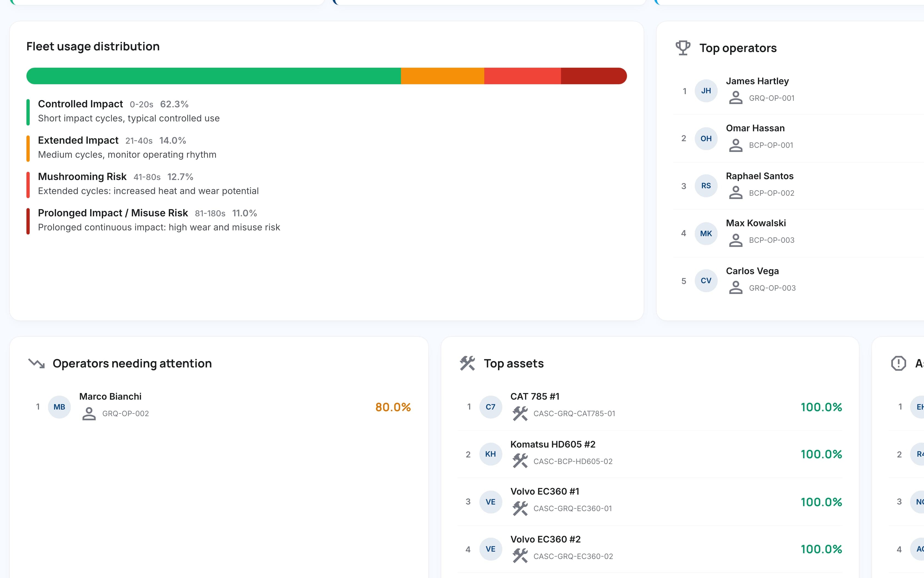Viewport: 924px width, 578px height.
Task: Click the tools icon next to CASC-BCP-HD605-02
Action: [x=520, y=461]
